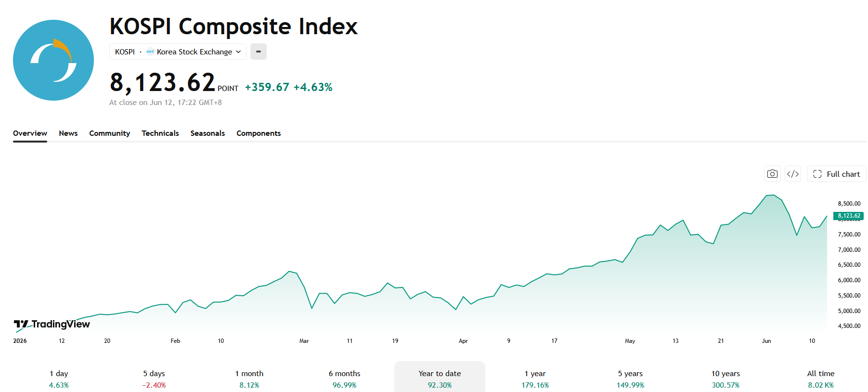The image size is (868, 392).
Task: Click the 5,000.00 axis label
Action: click(x=849, y=311)
